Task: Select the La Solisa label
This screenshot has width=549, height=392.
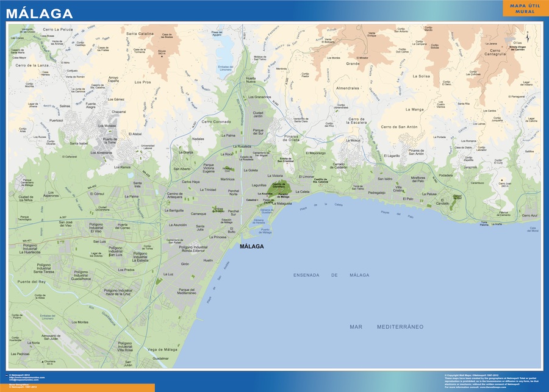Action: click(421, 76)
